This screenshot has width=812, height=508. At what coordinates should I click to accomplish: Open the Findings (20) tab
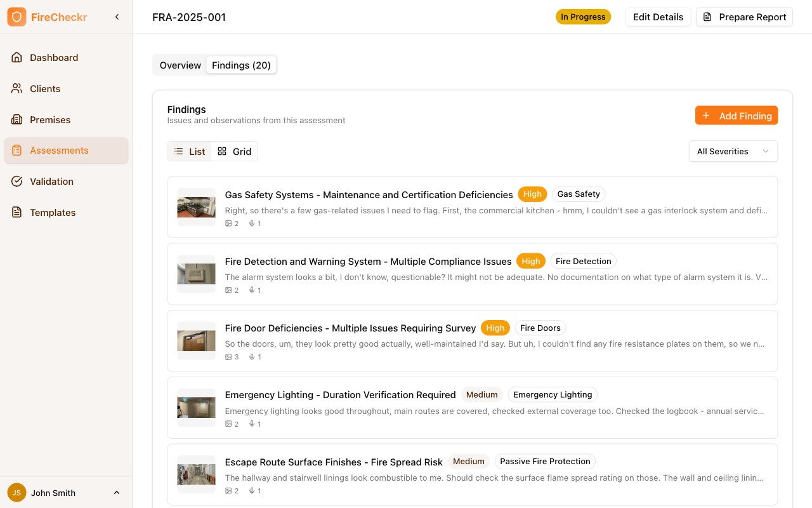(x=241, y=65)
